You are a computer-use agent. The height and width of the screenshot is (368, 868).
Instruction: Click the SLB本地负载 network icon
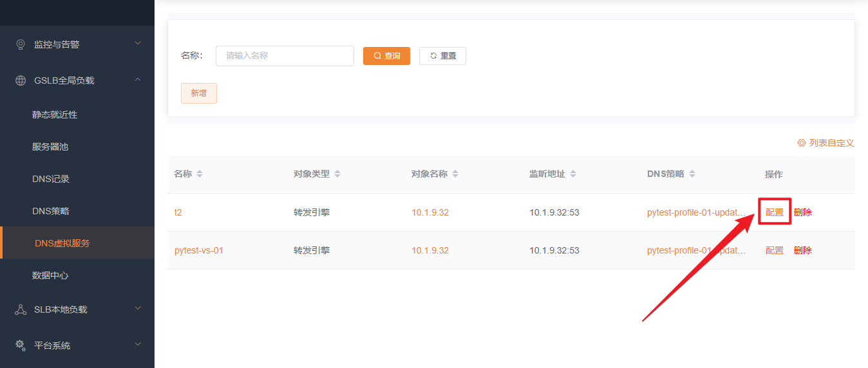point(21,309)
